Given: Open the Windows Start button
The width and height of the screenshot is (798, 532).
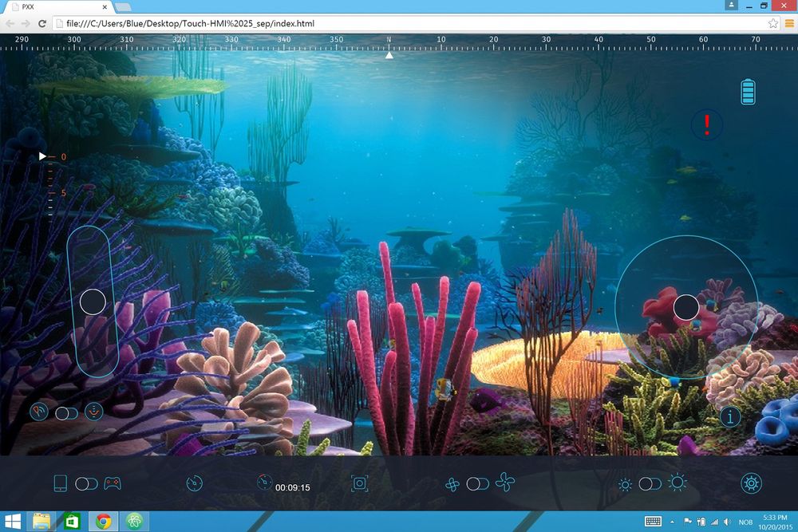Looking at the screenshot, I should pos(13,522).
